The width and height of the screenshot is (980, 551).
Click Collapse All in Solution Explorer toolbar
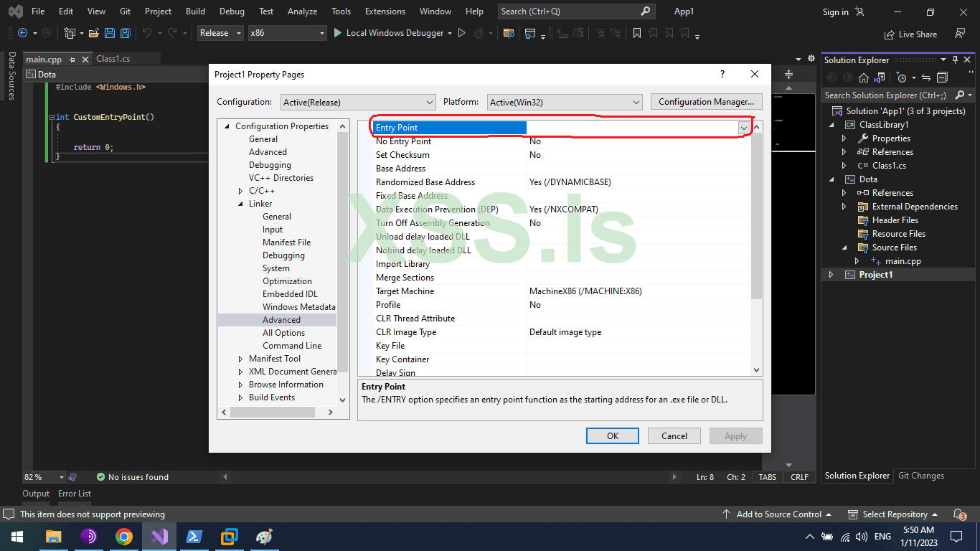pyautogui.click(x=942, y=77)
